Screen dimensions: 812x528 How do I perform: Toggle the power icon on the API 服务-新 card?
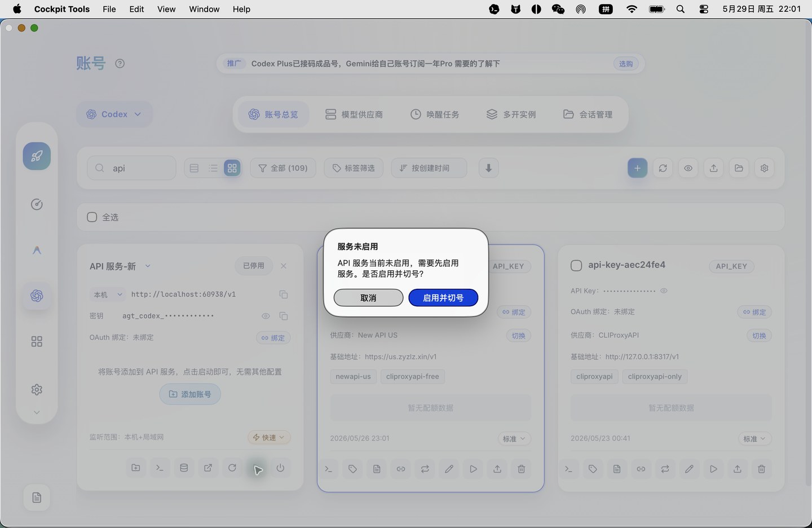(280, 468)
